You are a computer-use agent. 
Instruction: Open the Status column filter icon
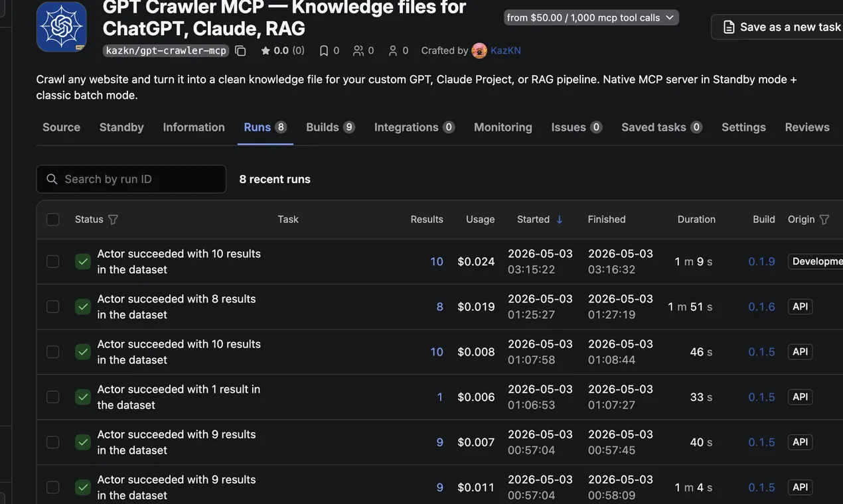coord(113,220)
